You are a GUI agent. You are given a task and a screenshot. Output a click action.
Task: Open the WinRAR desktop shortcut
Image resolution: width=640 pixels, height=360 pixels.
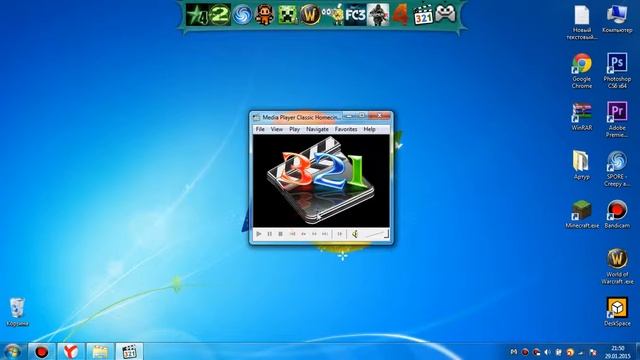582,116
